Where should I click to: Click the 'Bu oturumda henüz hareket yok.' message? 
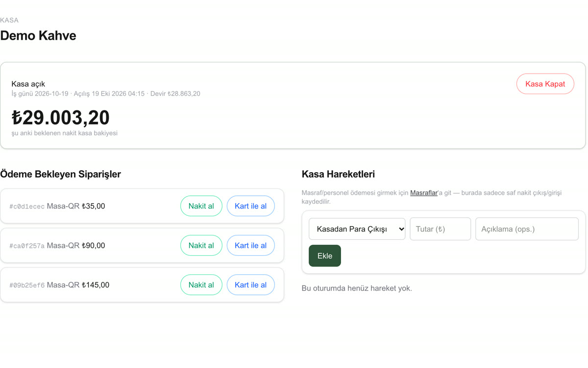357,288
